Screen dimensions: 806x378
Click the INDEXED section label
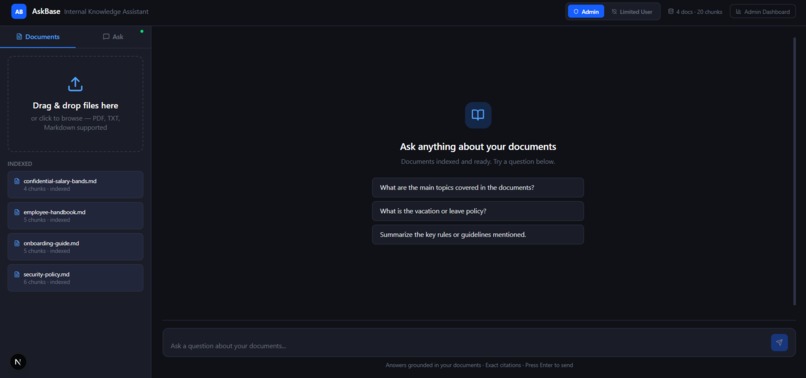coord(20,164)
